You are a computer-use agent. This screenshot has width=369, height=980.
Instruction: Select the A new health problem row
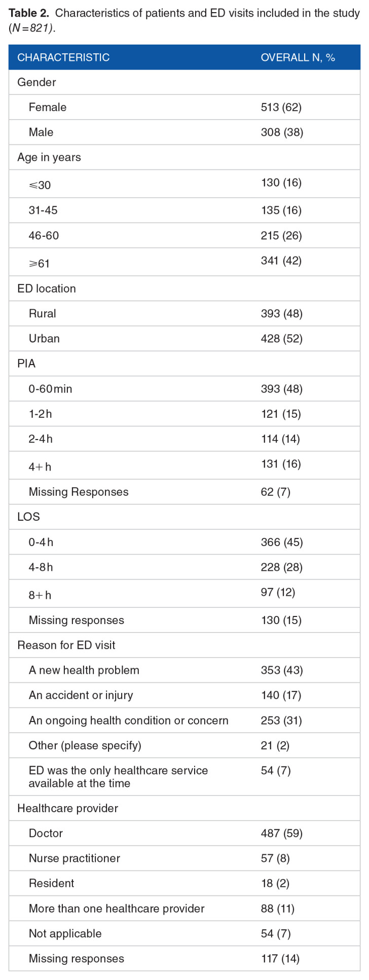coord(84,670)
